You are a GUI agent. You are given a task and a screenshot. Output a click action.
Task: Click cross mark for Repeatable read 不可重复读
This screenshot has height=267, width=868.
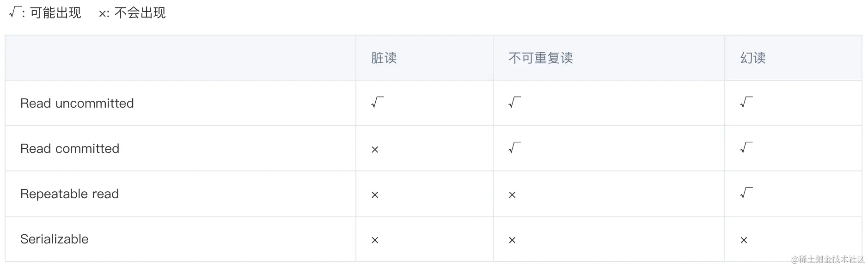click(512, 194)
